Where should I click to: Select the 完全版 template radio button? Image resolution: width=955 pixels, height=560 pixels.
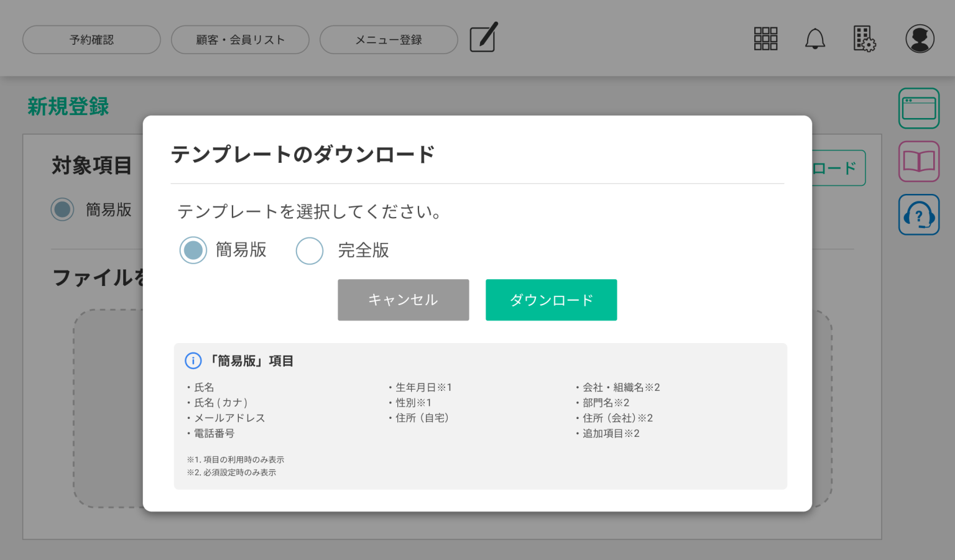pos(310,251)
